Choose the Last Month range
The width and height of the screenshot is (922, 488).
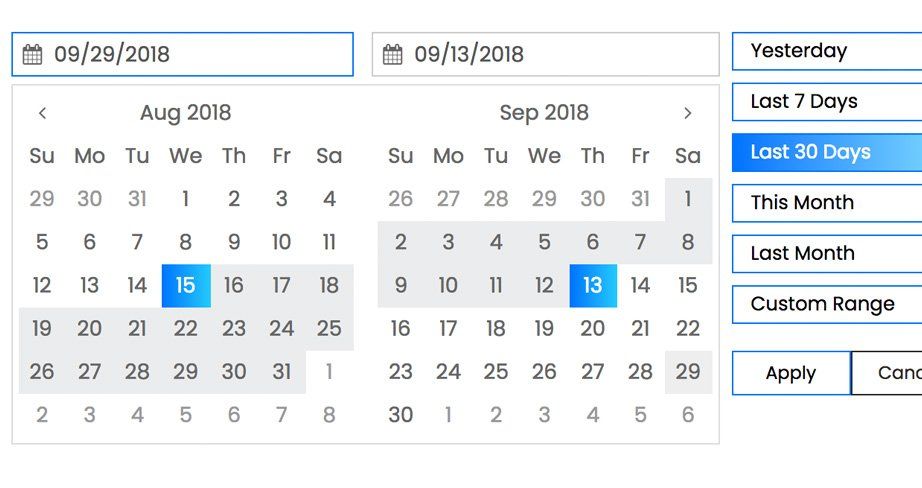[827, 254]
